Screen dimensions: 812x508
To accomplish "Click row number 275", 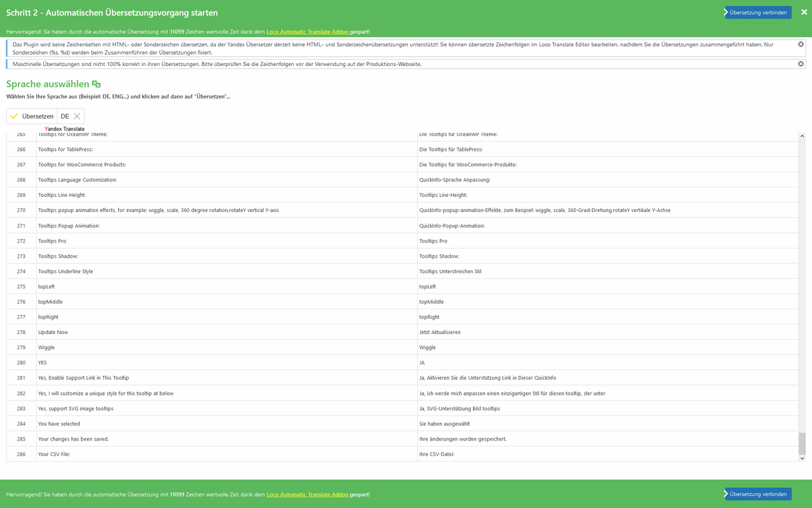I will tap(22, 286).
